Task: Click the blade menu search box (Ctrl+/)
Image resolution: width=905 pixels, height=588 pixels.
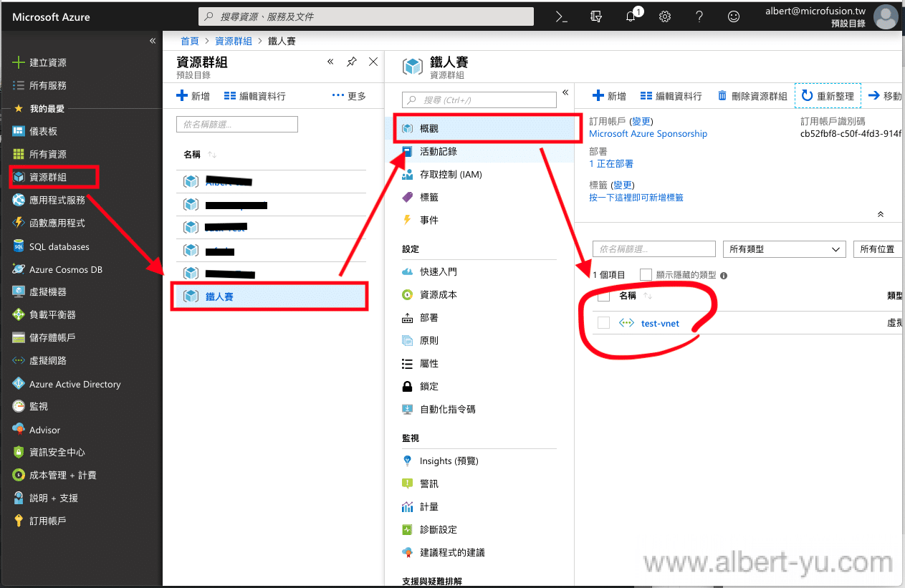Action: tap(479, 100)
